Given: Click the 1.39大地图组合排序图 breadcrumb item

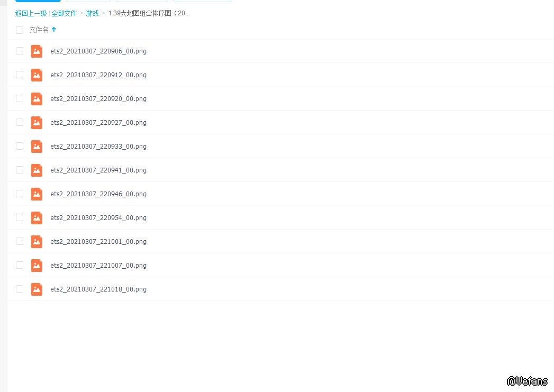Looking at the screenshot, I should point(149,13).
